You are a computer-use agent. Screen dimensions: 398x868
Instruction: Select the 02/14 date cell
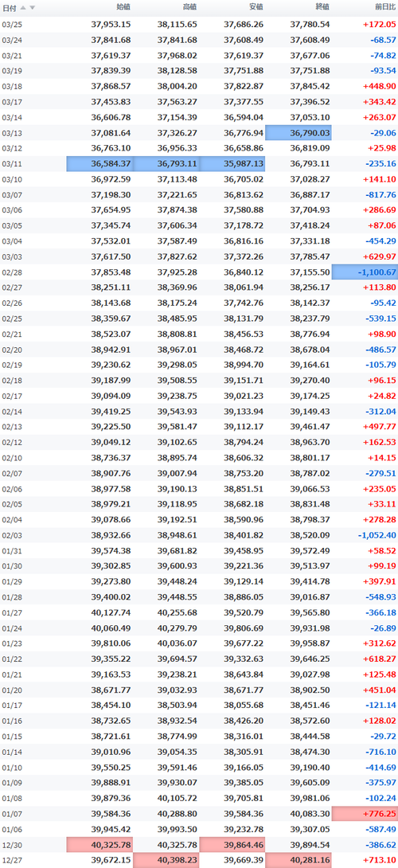click(11, 412)
